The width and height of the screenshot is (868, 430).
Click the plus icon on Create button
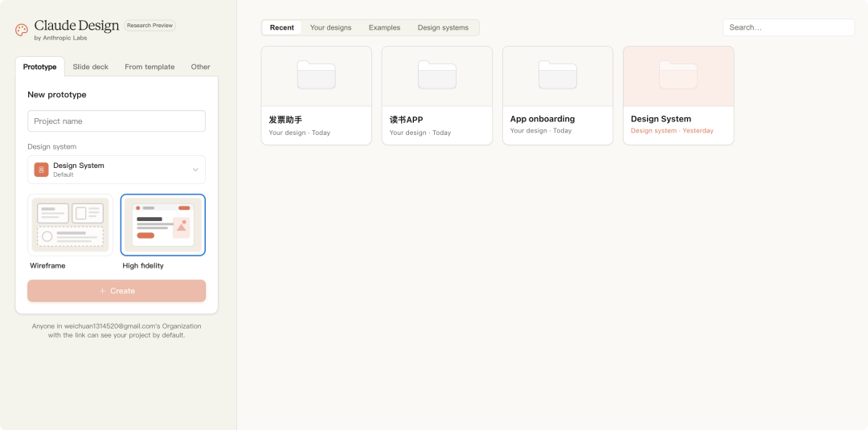click(x=102, y=291)
